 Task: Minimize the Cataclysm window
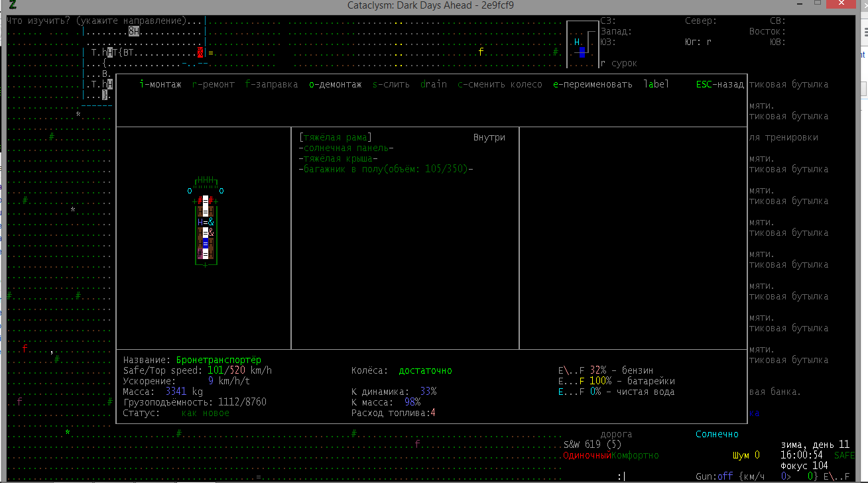pyautogui.click(x=800, y=5)
